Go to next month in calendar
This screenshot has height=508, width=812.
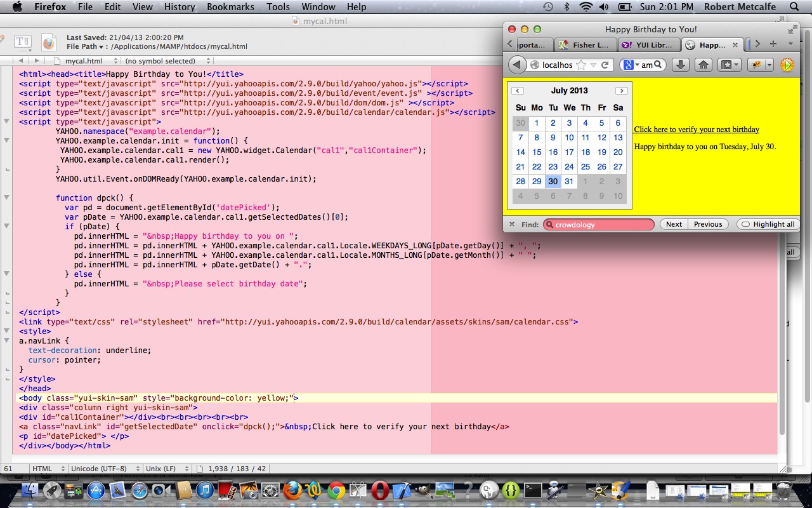pos(622,91)
